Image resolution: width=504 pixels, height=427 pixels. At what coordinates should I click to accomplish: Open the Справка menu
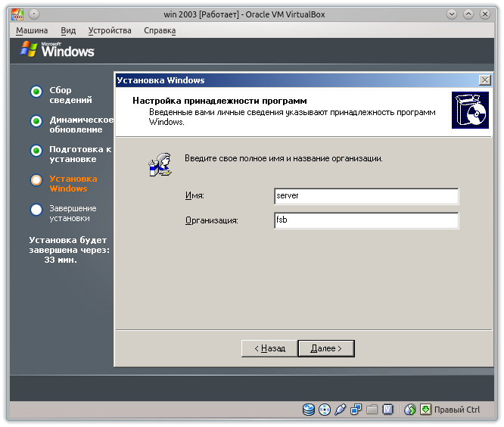click(160, 30)
